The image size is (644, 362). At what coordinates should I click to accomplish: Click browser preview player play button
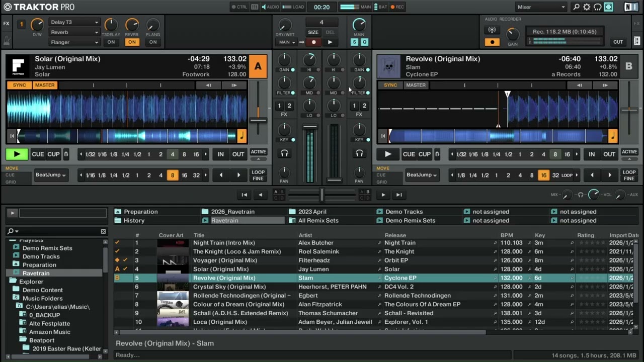[12, 213]
